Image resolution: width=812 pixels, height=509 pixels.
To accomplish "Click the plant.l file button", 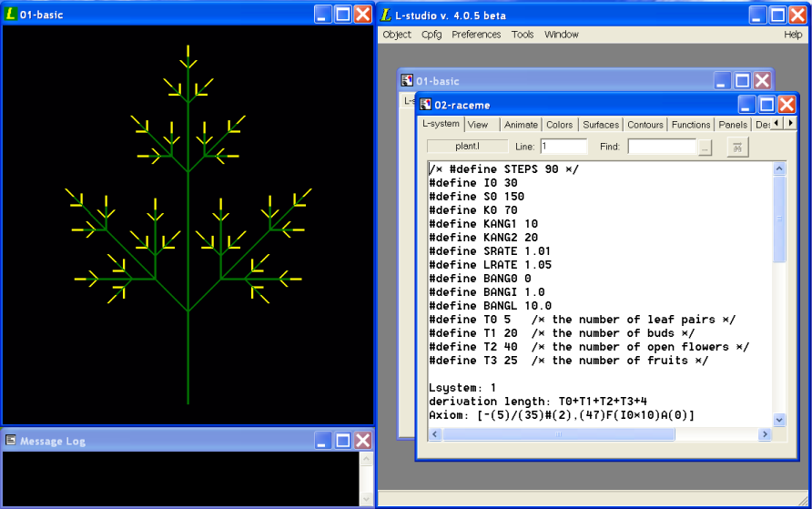I will pyautogui.click(x=467, y=147).
